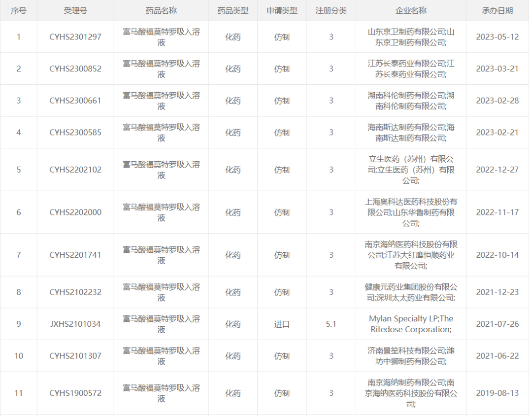Click date 2023-05-12
The width and height of the screenshot is (532, 416).
pos(498,37)
